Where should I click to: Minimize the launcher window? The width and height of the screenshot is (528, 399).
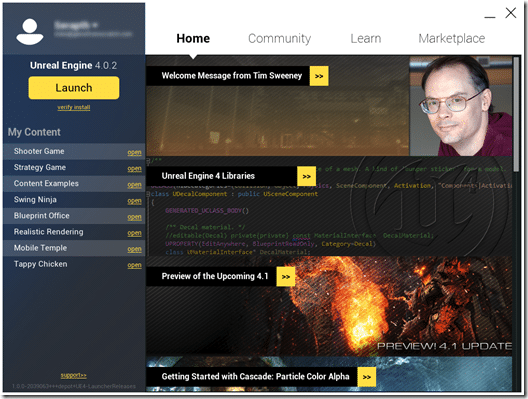pyautogui.click(x=490, y=16)
